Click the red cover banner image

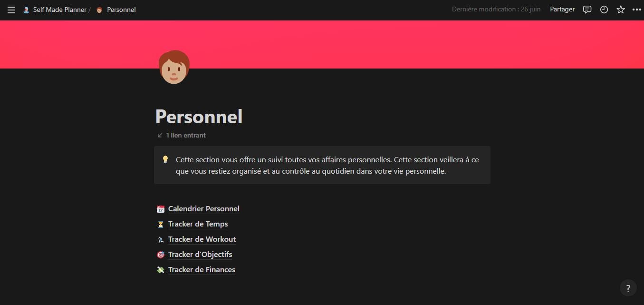pyautogui.click(x=322, y=44)
